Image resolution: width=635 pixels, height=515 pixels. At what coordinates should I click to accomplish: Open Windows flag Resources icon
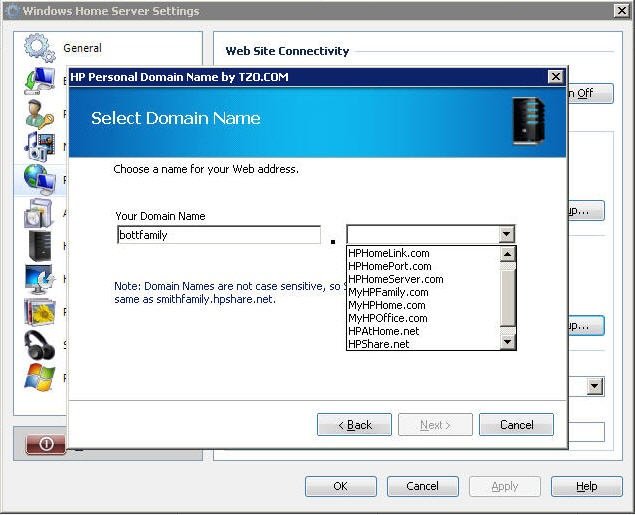click(39, 377)
